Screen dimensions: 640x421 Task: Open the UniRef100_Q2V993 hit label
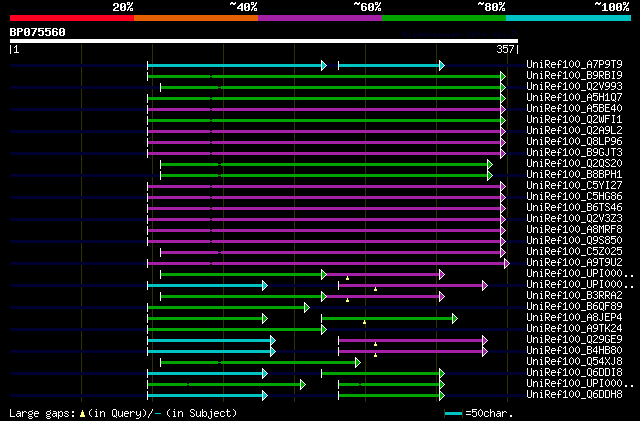[x=574, y=87]
